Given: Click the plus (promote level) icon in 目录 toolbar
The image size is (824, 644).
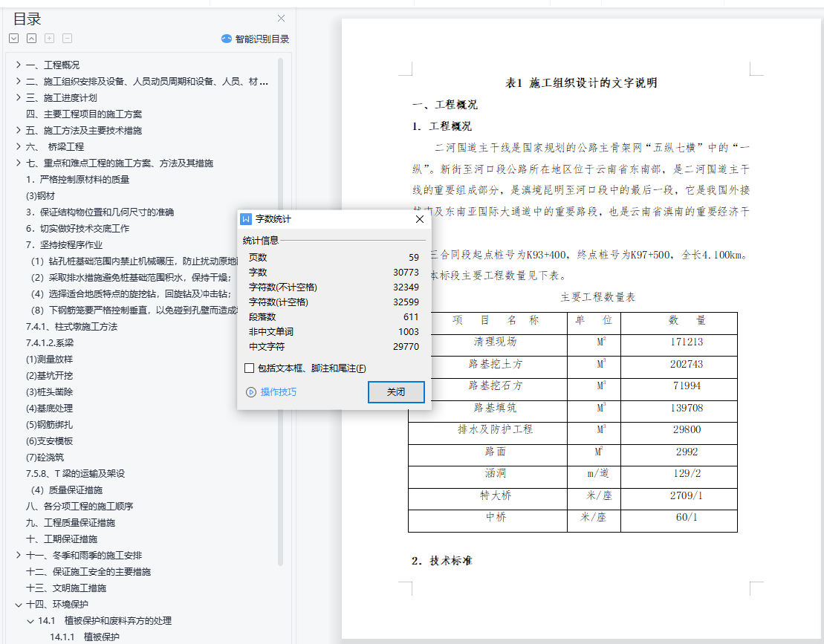Looking at the screenshot, I should 49,39.
